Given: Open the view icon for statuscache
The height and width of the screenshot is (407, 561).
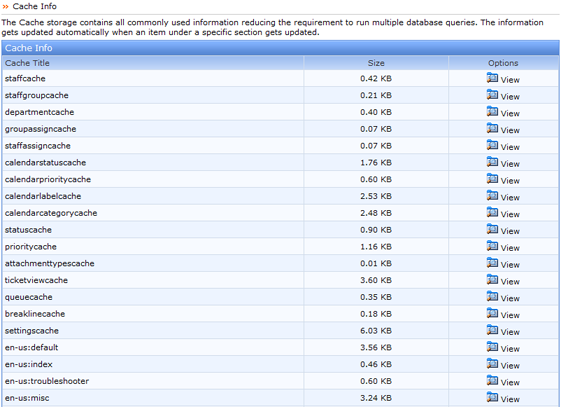Looking at the screenshot, I should click(492, 229).
